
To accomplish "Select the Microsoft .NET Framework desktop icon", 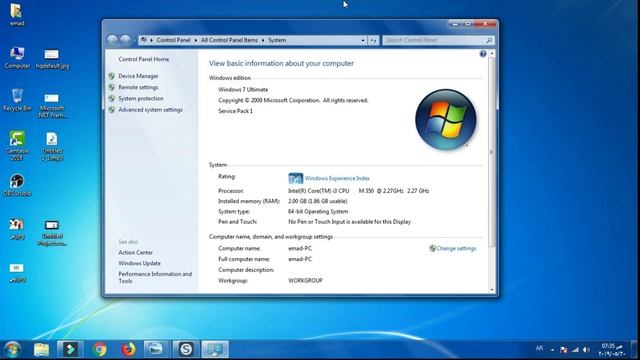I will tap(52, 105).
